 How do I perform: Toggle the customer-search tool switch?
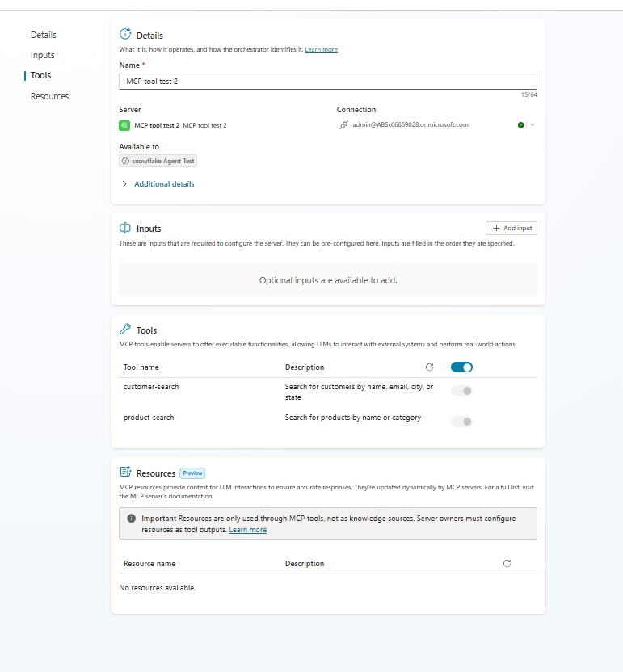[461, 390]
